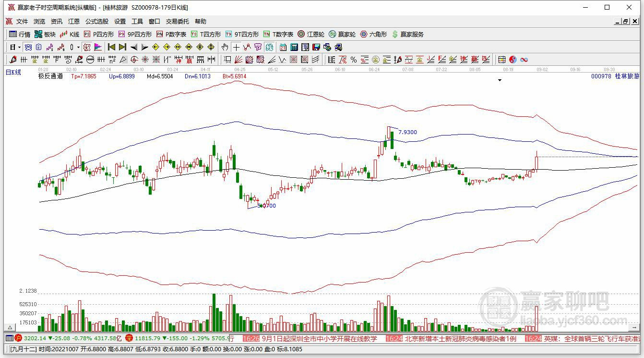The width and height of the screenshot is (644, 358).
Task: Toggle the highlighted red pattern indicator button
Action: (86, 47)
